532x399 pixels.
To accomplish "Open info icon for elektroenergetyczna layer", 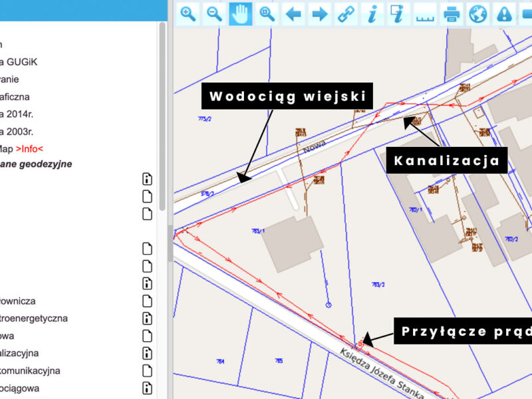I will 148,319.
